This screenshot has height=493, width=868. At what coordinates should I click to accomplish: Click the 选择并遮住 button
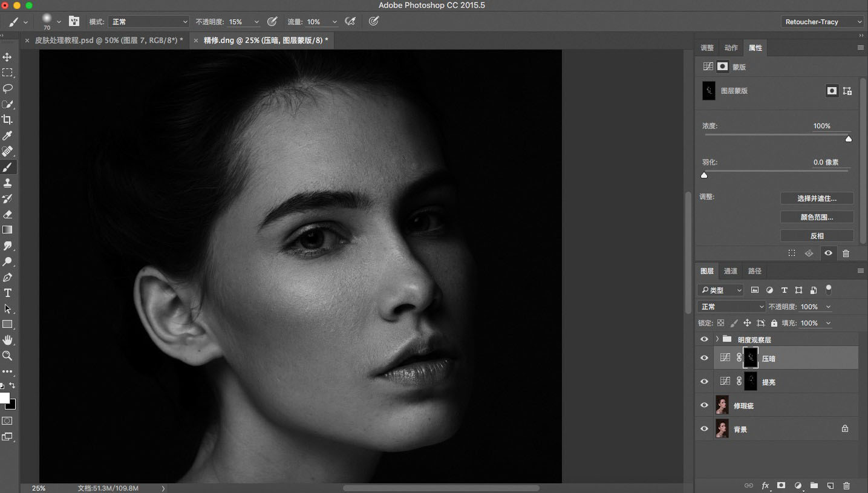pos(817,198)
